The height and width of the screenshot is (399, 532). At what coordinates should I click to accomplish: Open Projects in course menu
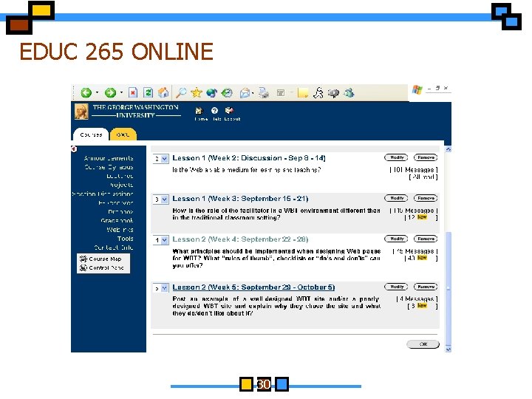tap(121, 185)
